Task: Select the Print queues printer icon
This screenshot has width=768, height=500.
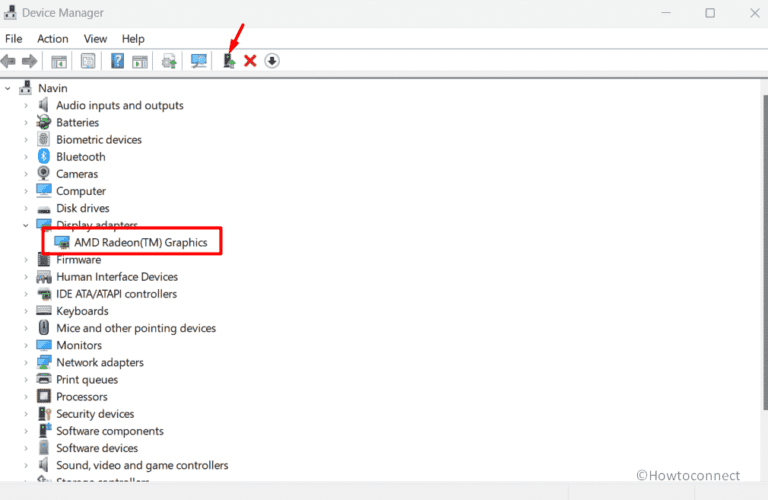Action: pyautogui.click(x=44, y=379)
